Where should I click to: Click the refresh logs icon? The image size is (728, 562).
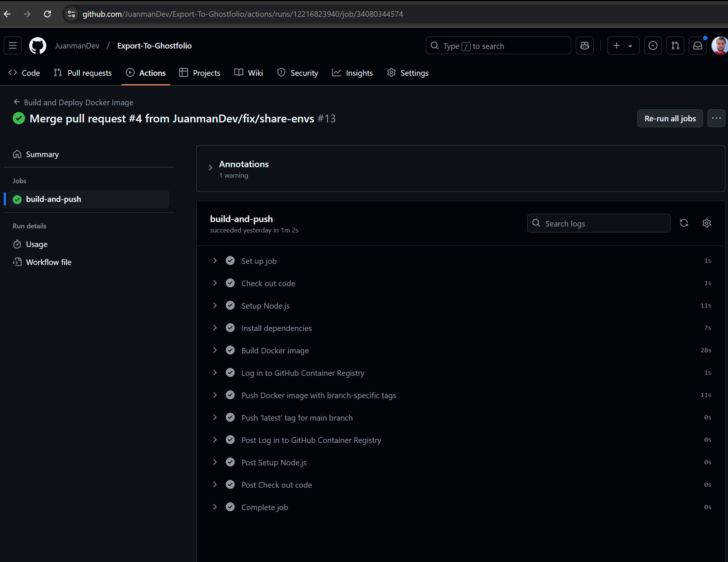pos(684,223)
